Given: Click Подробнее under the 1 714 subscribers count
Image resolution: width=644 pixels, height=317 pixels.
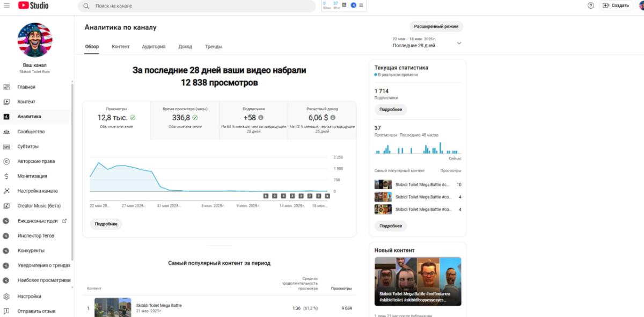Looking at the screenshot, I should [391, 110].
